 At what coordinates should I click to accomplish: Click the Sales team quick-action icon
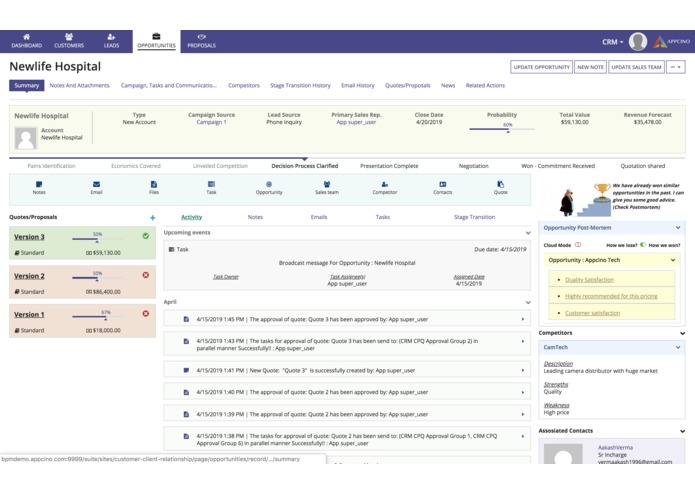pos(327,184)
